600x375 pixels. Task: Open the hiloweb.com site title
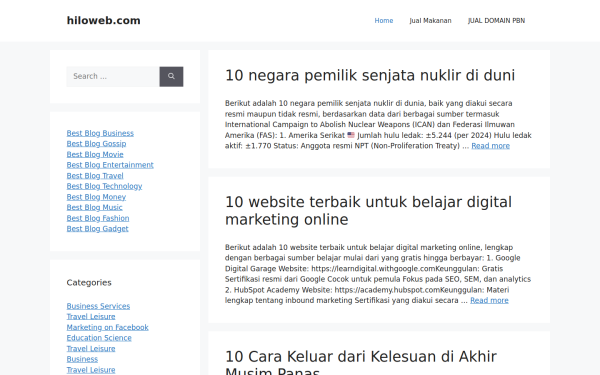click(103, 21)
